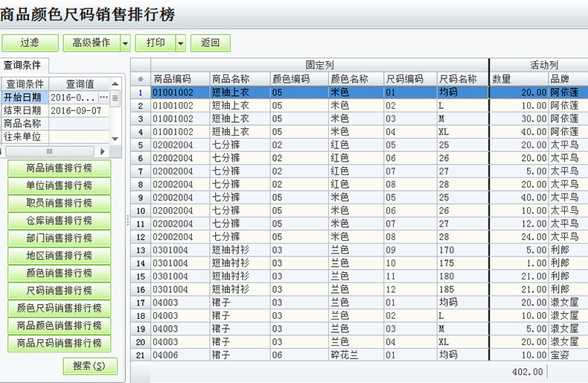Click the query list scroll-up arrow
This screenshot has height=383, width=588.
pyautogui.click(x=115, y=83)
